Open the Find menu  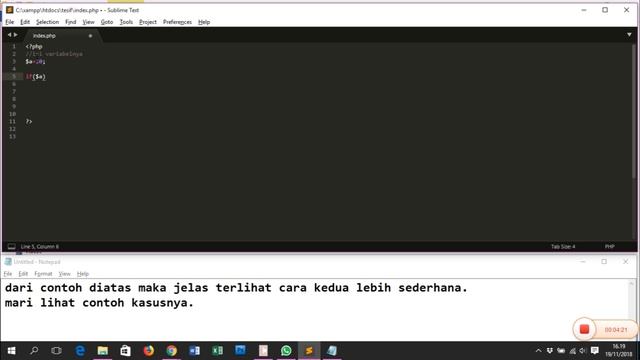point(71,22)
